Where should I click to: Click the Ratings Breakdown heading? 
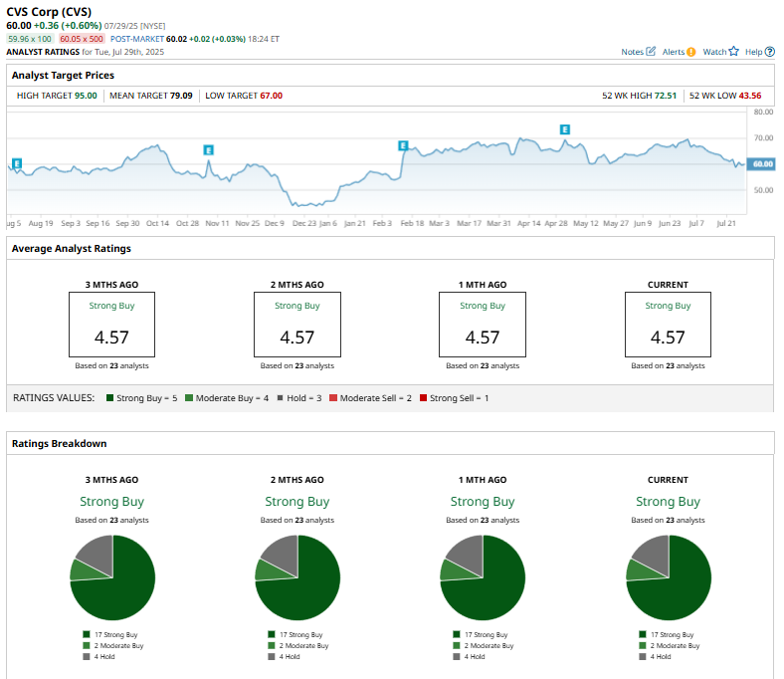60,443
